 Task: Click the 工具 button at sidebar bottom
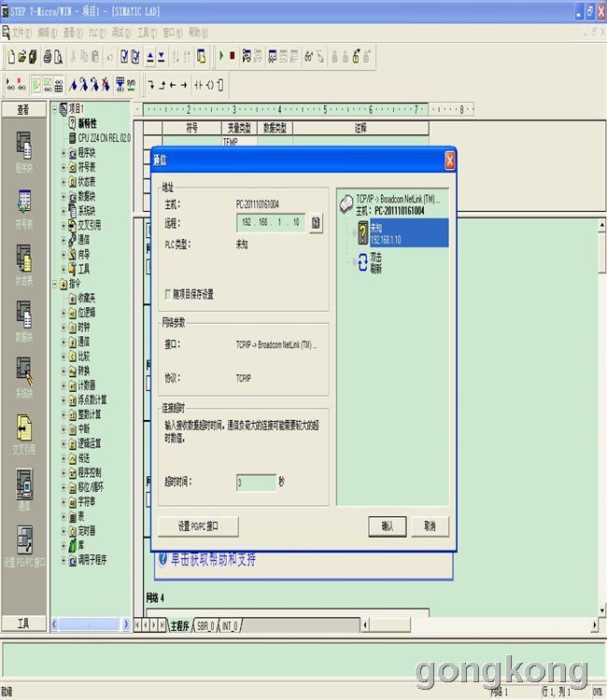(23, 623)
